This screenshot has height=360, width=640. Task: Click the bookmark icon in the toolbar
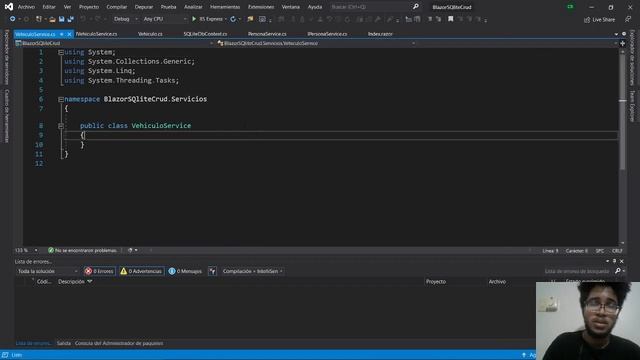pyautogui.click(x=451, y=19)
